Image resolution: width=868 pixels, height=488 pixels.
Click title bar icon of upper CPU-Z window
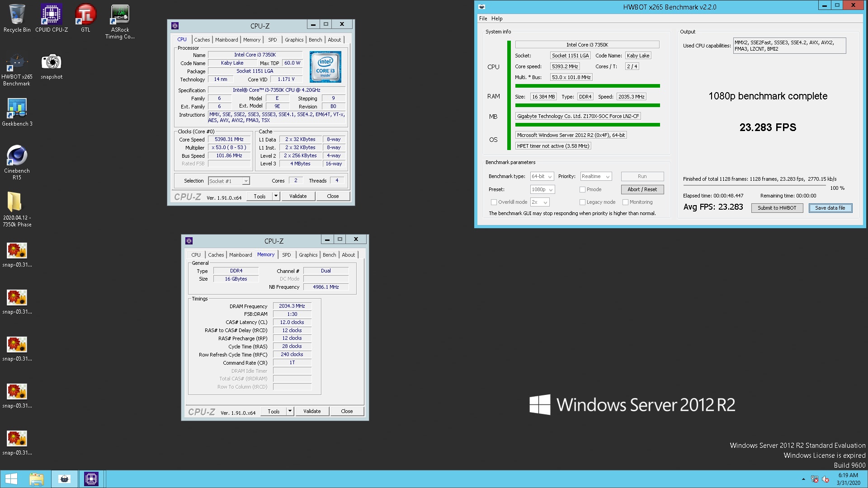(175, 26)
